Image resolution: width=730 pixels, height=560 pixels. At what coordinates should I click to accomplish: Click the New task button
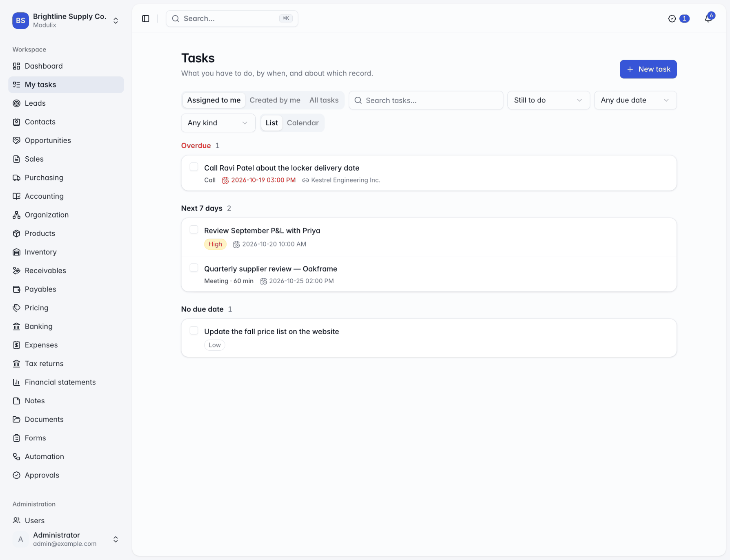click(x=648, y=69)
